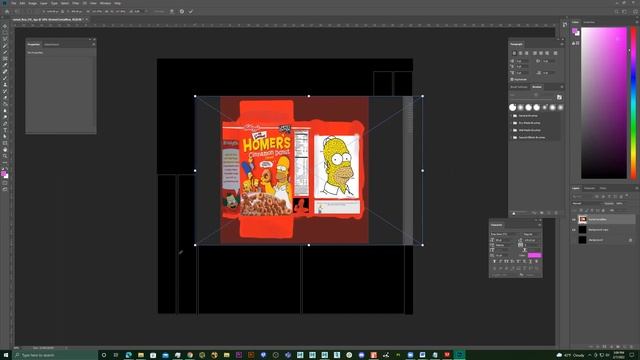Viewport: 640px width, 360px height.
Task: Open the font style dropdown
Action: 531,234
